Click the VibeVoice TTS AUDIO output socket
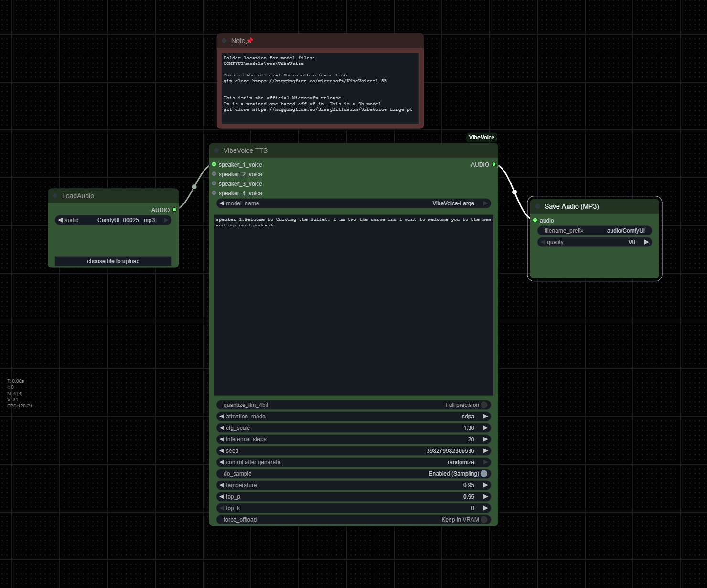 (494, 164)
